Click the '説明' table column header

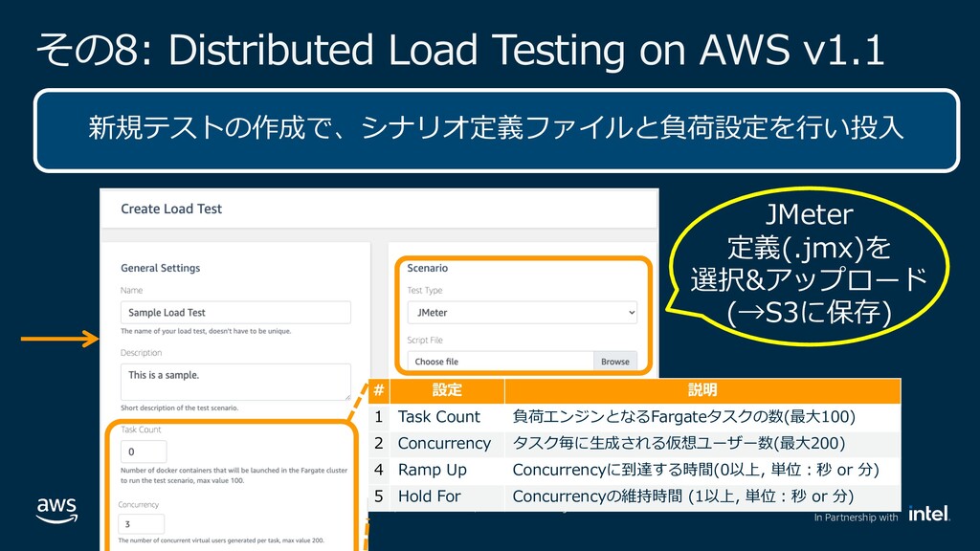(702, 390)
